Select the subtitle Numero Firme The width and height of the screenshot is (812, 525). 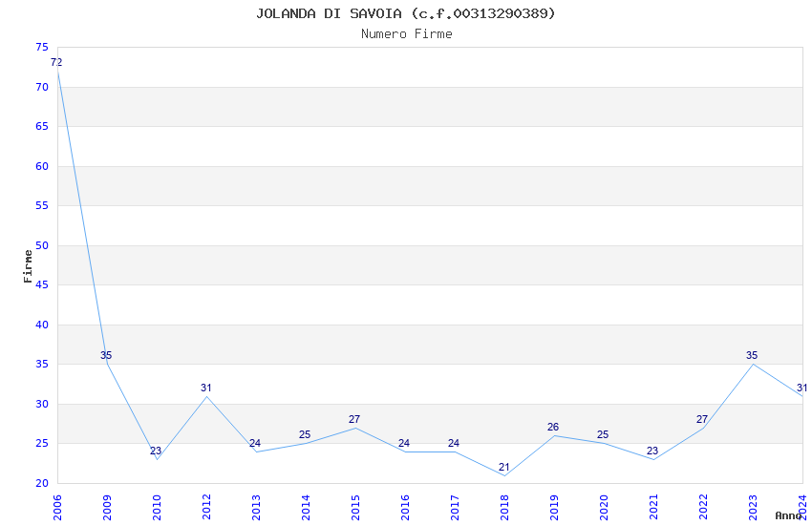point(407,34)
